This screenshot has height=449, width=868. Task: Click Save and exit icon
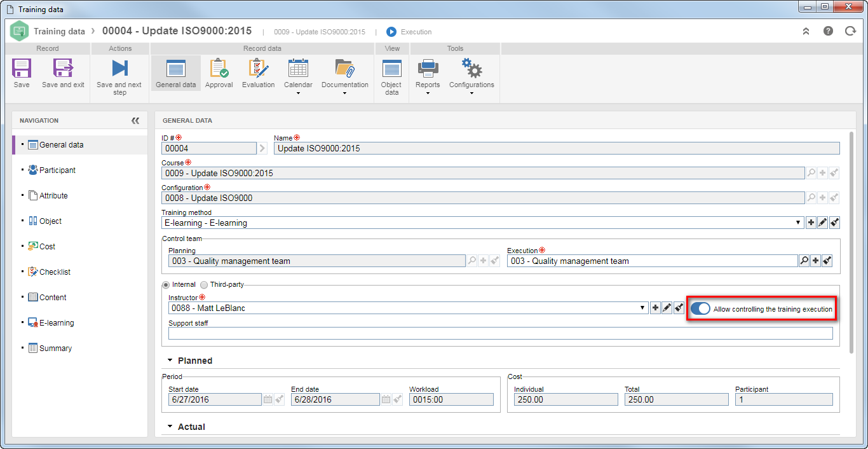pyautogui.click(x=63, y=69)
